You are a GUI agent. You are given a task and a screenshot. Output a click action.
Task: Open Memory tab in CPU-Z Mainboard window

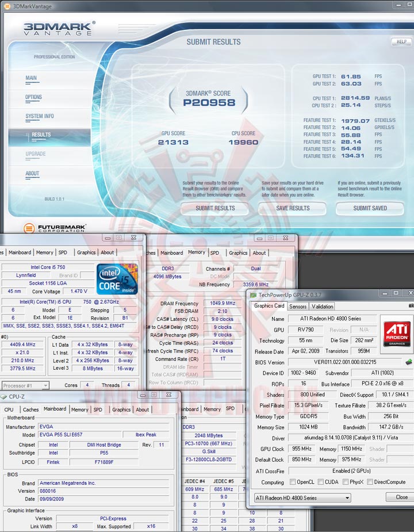80,409
